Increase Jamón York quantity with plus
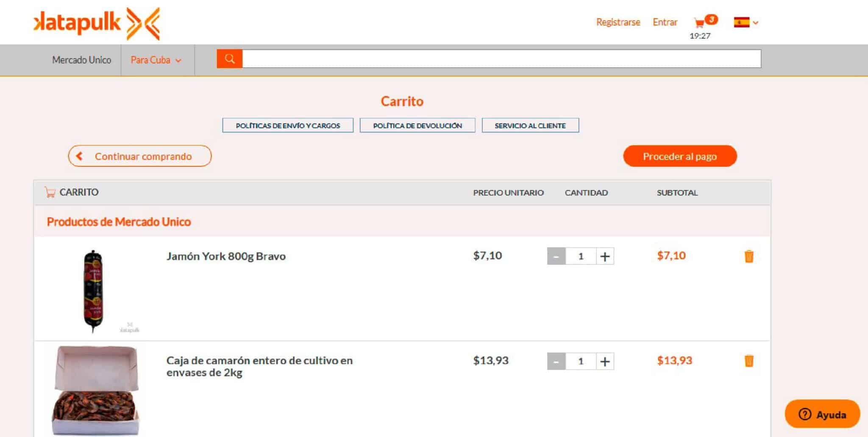Image resolution: width=868 pixels, height=437 pixels. pyautogui.click(x=605, y=257)
